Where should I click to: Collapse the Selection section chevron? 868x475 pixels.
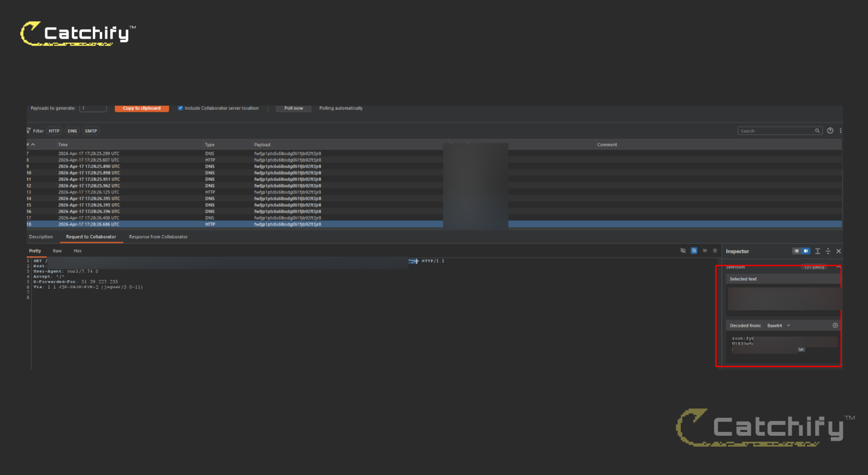tap(839, 267)
